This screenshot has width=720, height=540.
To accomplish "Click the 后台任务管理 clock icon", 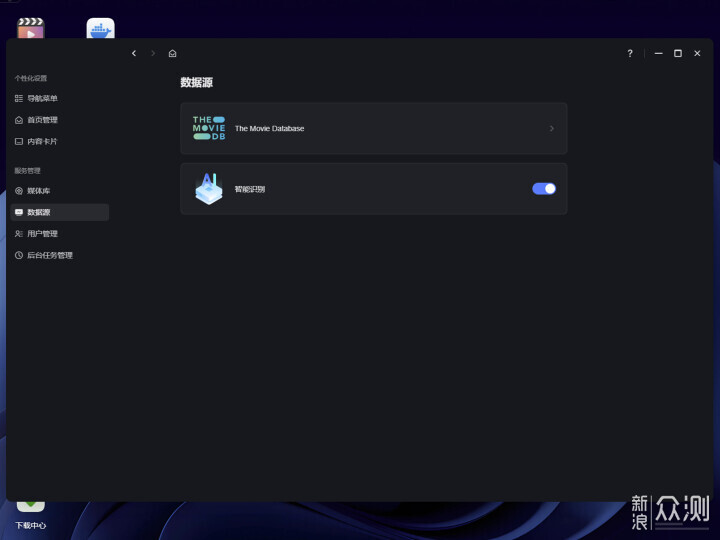I will pos(19,255).
